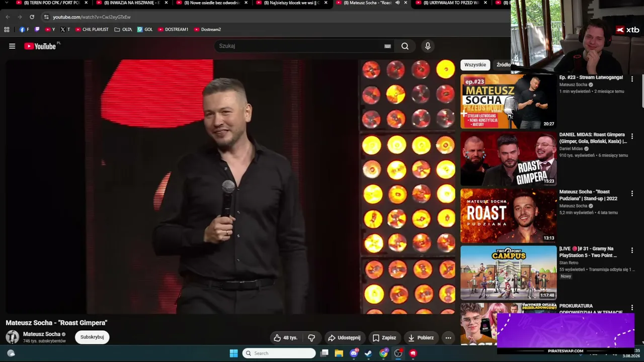Close the INWAZJA NA HISZPANIĘ tab
Viewport: 644px width, 362px height.
point(166,3)
